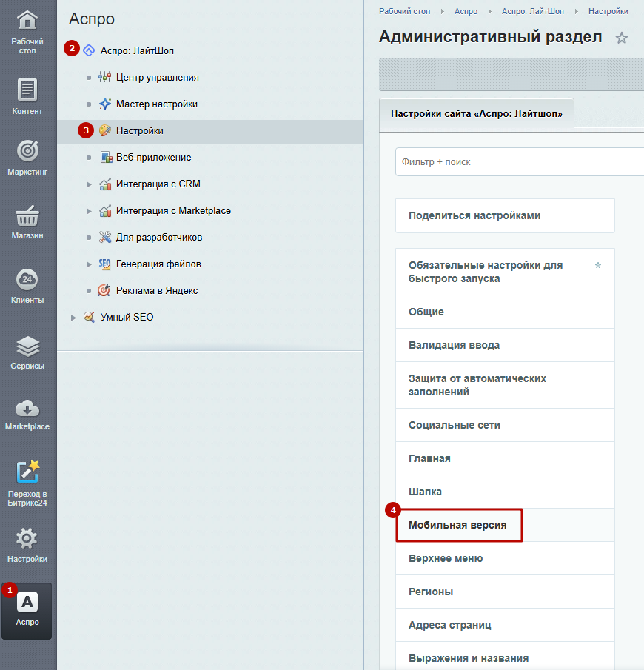
Task: Open the Контент section in sidebar
Action: (x=27, y=96)
